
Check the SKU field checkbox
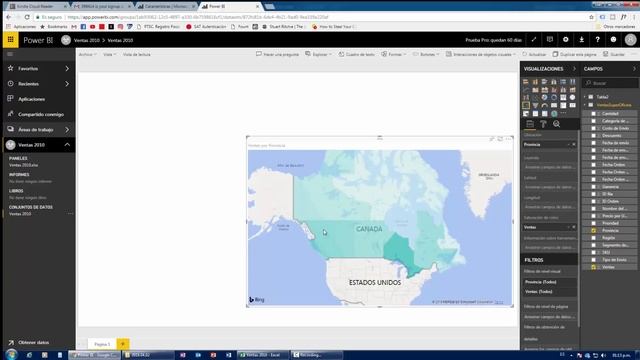pyautogui.click(x=593, y=252)
